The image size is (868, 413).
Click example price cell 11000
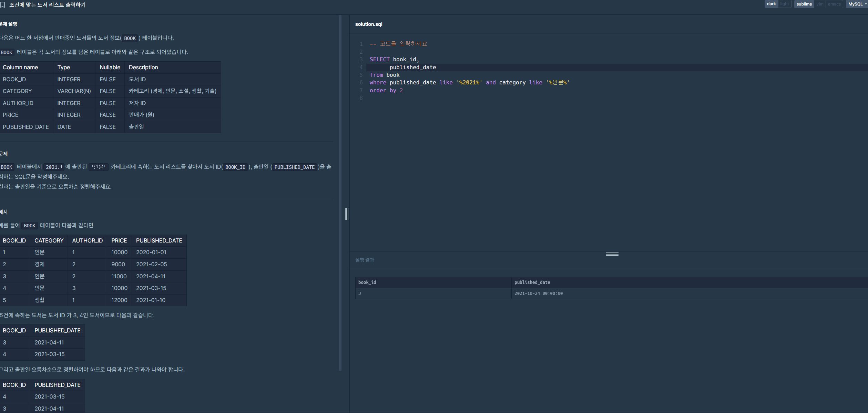point(119,277)
